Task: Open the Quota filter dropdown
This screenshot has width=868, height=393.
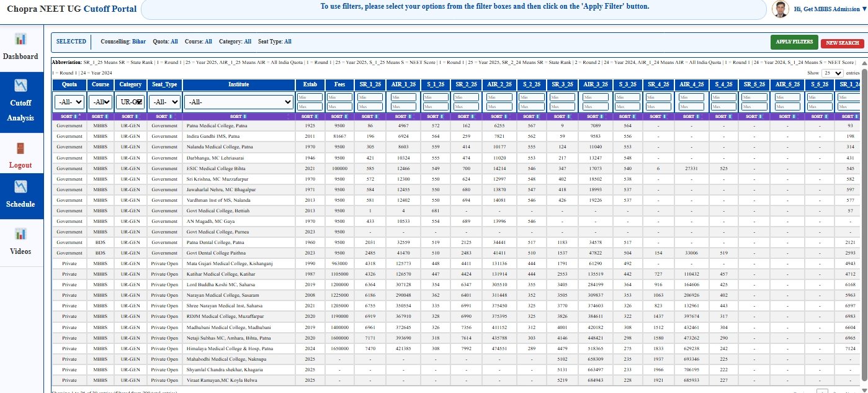Action: pos(69,102)
